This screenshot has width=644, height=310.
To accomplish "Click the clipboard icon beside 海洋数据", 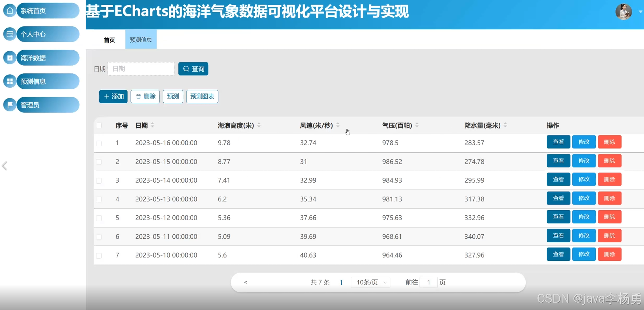I will pyautogui.click(x=10, y=58).
